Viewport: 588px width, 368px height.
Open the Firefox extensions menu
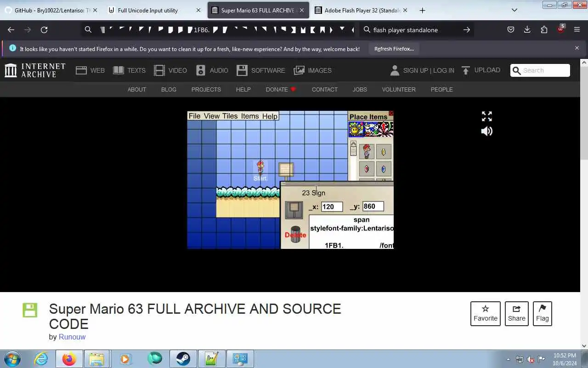[544, 30]
